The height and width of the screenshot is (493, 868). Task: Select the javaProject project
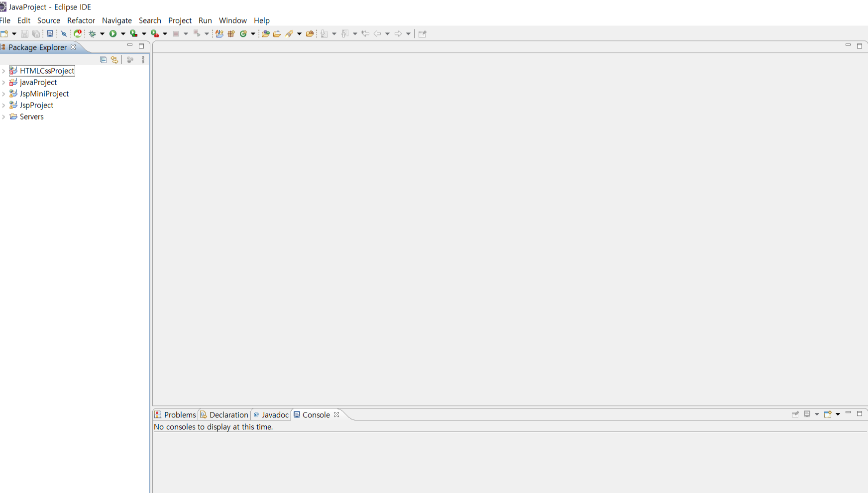pos(38,82)
